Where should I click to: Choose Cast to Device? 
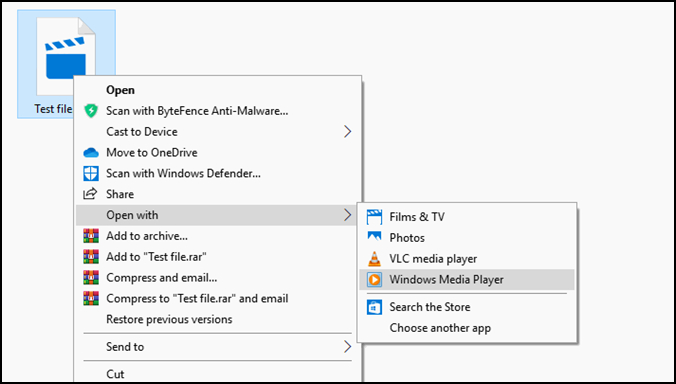pyautogui.click(x=218, y=131)
